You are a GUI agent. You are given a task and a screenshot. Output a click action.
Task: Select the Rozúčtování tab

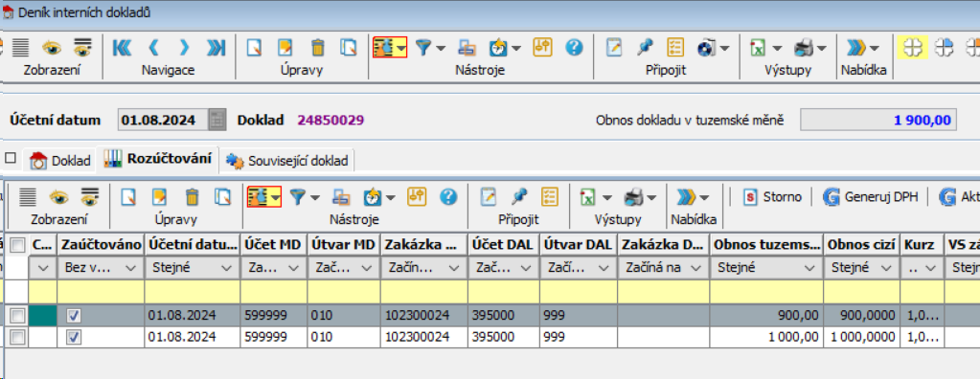(x=157, y=159)
